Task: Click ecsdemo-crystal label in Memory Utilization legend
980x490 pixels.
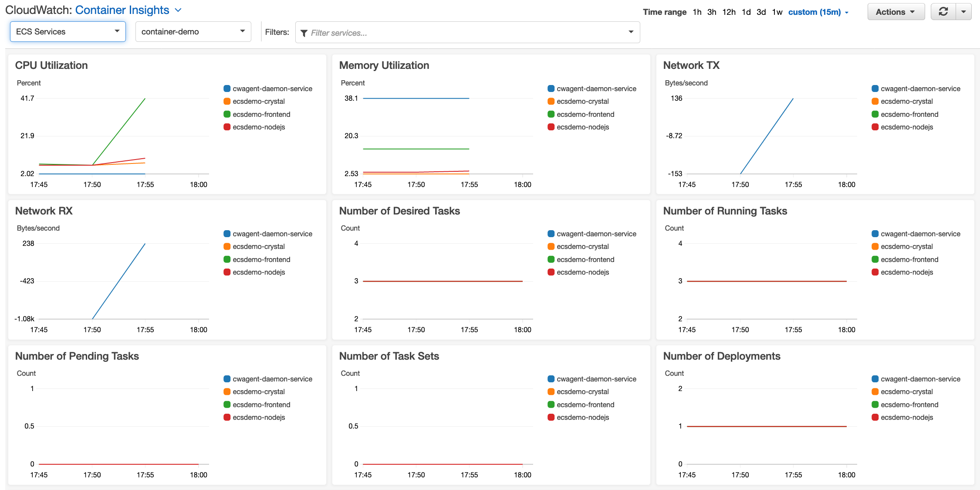Action: 583,101
